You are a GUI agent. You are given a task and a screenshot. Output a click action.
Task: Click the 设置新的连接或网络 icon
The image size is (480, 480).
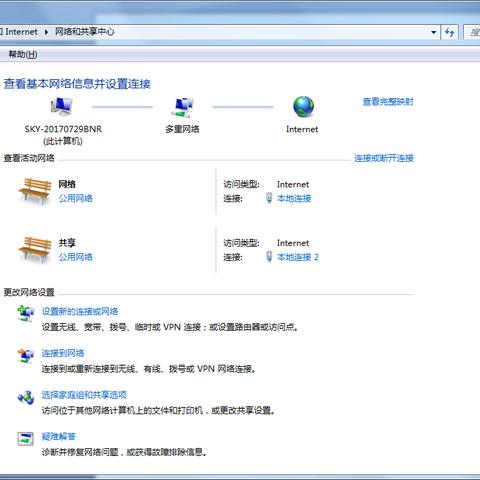[26, 313]
